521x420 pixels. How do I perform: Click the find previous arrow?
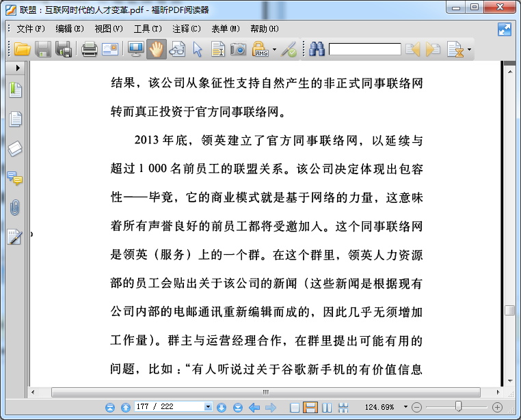(x=413, y=49)
